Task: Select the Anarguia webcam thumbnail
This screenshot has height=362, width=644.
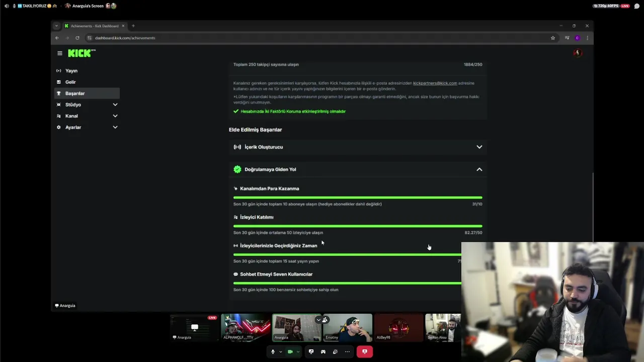Action: [x=296, y=328]
